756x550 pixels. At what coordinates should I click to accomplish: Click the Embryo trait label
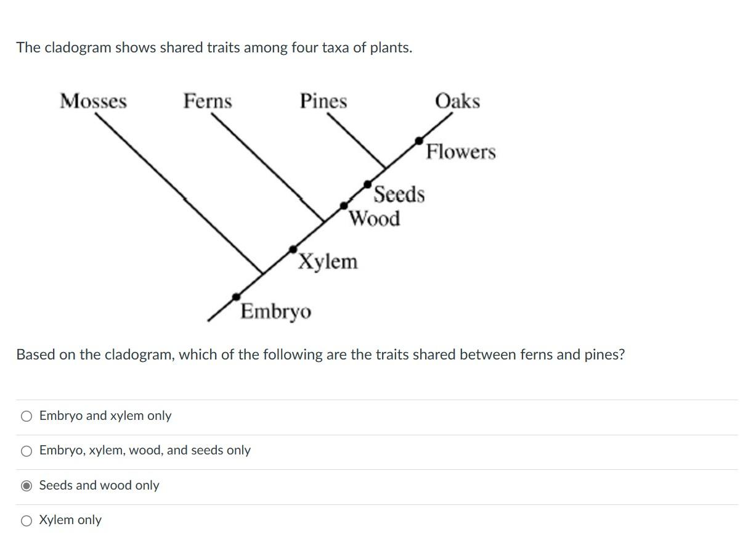[x=275, y=311]
